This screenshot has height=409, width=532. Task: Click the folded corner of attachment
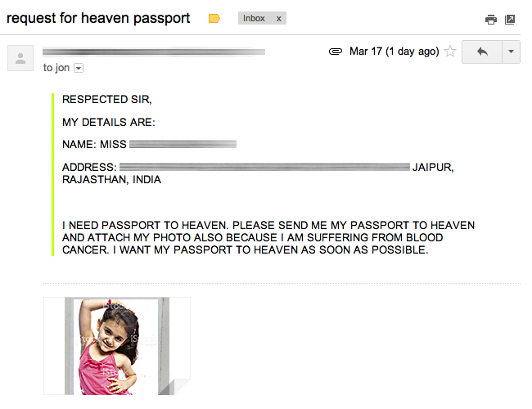click(176, 387)
